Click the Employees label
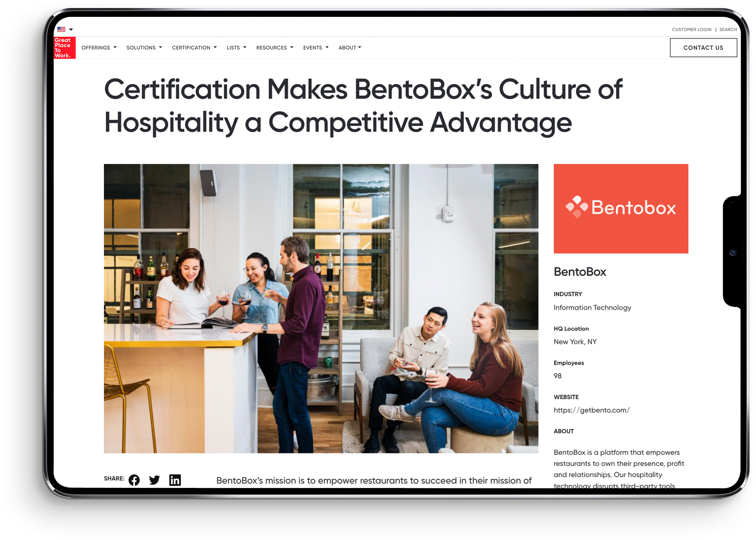Screen dimensions: 756x540 click(569, 363)
